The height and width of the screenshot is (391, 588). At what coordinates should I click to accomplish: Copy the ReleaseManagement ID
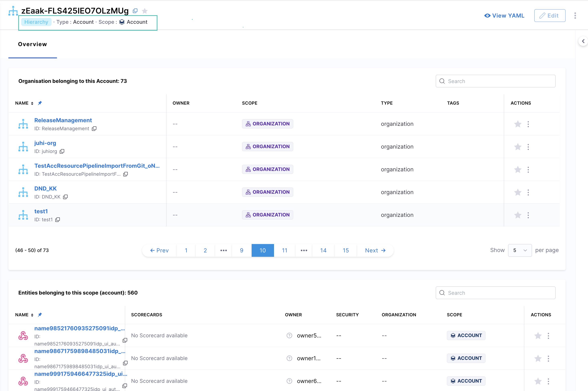[x=94, y=129]
